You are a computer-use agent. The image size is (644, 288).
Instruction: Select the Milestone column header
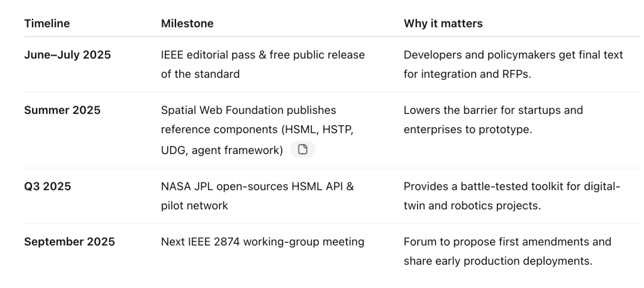click(x=187, y=23)
